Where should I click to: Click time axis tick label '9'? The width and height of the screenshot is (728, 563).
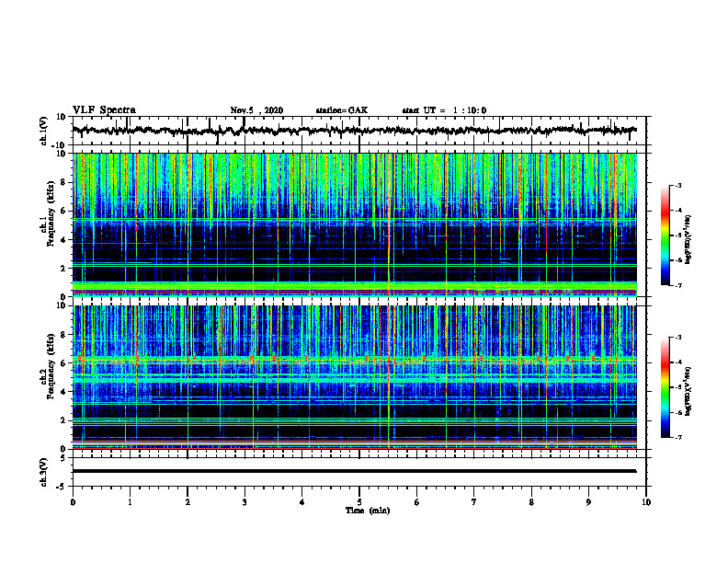(x=588, y=502)
